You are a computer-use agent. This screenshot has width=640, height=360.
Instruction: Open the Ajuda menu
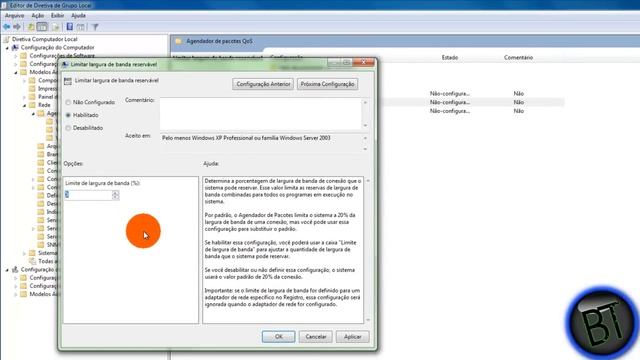[78, 16]
